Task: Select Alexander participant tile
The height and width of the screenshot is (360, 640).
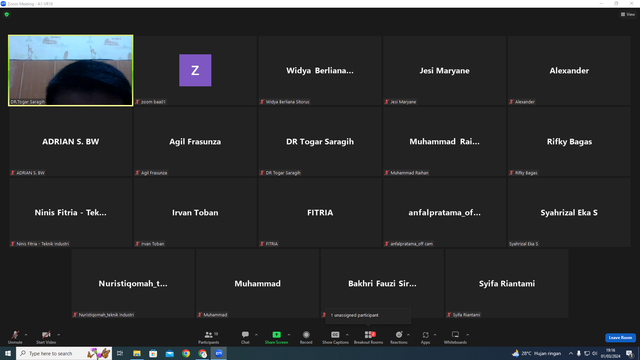Action: click(x=569, y=70)
